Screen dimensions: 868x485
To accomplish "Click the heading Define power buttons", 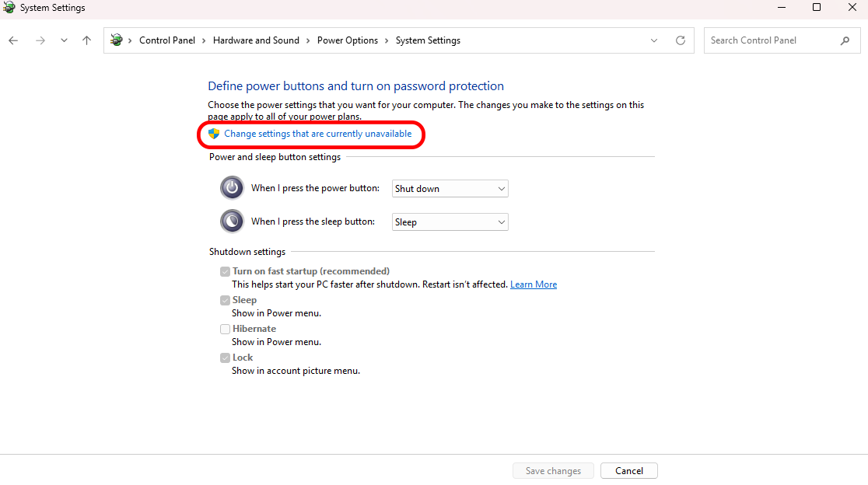I will [356, 86].
